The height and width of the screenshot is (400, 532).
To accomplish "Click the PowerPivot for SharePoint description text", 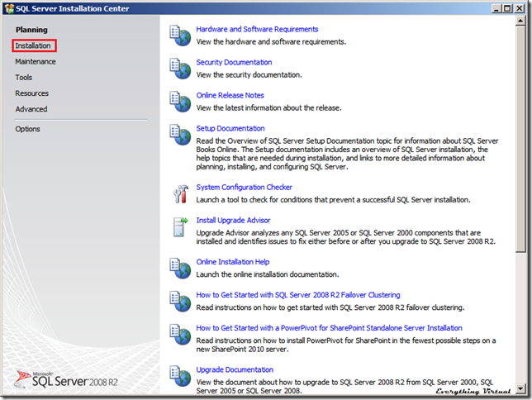I will click(x=346, y=345).
